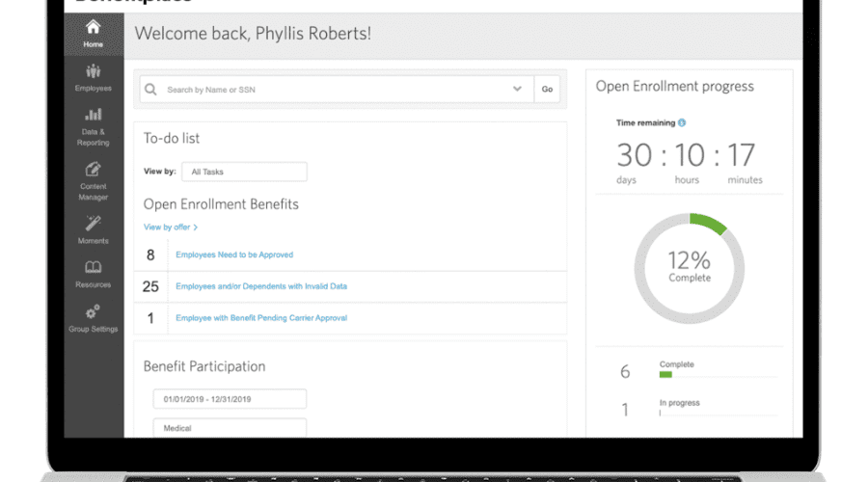Open the Employees people icon
This screenshot has width=868, height=482.
pos(93,70)
